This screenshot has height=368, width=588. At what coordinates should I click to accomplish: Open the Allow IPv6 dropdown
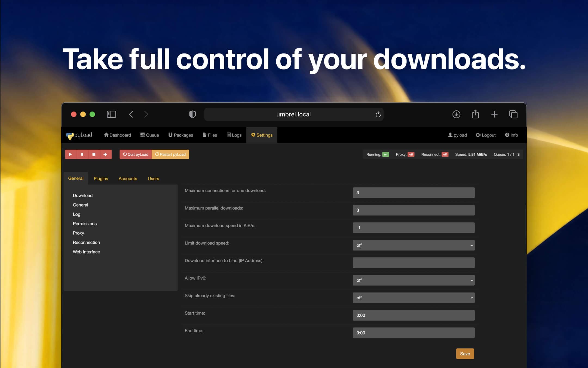(x=413, y=280)
